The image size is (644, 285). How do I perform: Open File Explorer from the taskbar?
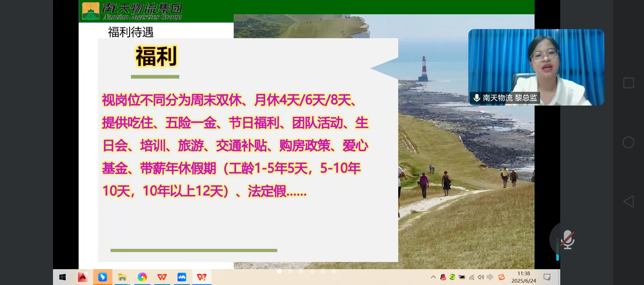pos(122,277)
